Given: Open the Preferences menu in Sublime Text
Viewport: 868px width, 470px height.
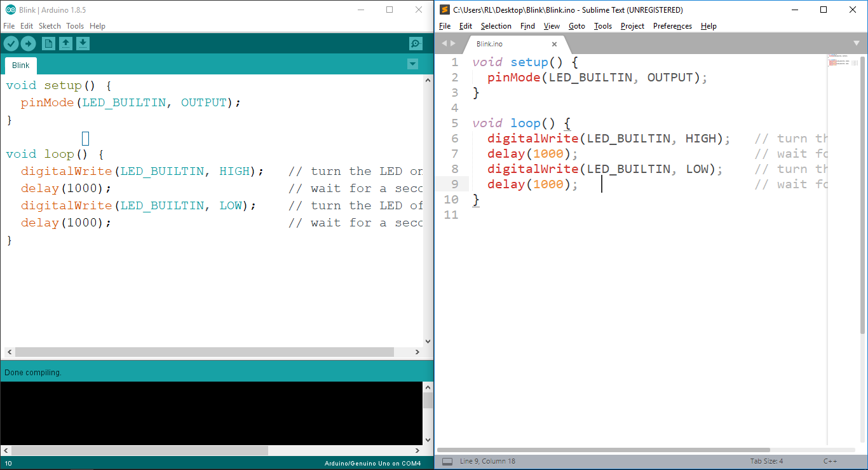Looking at the screenshot, I should point(672,26).
